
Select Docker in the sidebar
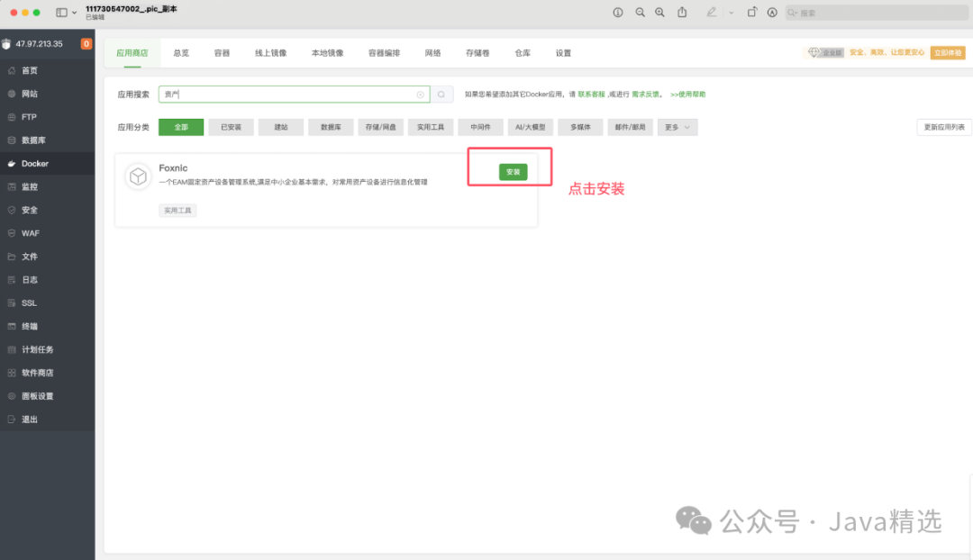tap(47, 164)
